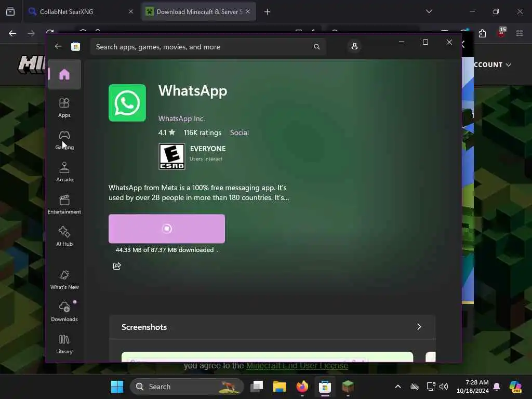Open the notifications bell in taskbar
The width and height of the screenshot is (532, 399).
coord(497,387)
